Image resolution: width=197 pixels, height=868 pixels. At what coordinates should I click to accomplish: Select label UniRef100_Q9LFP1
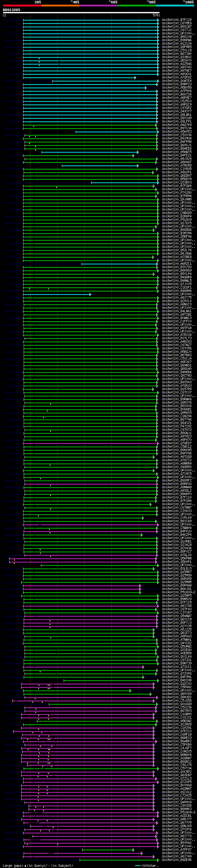coord(177,121)
